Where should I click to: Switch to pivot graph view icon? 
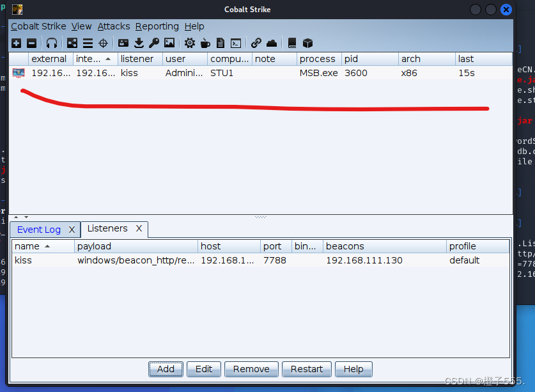click(x=72, y=43)
